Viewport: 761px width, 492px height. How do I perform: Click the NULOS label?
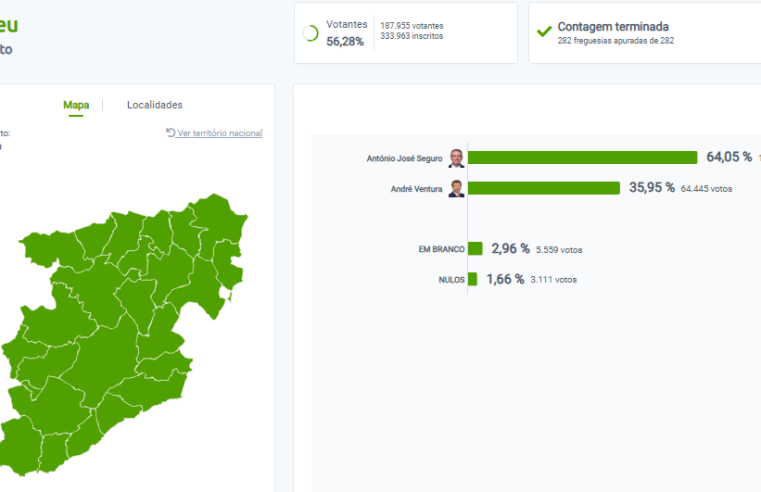(452, 280)
